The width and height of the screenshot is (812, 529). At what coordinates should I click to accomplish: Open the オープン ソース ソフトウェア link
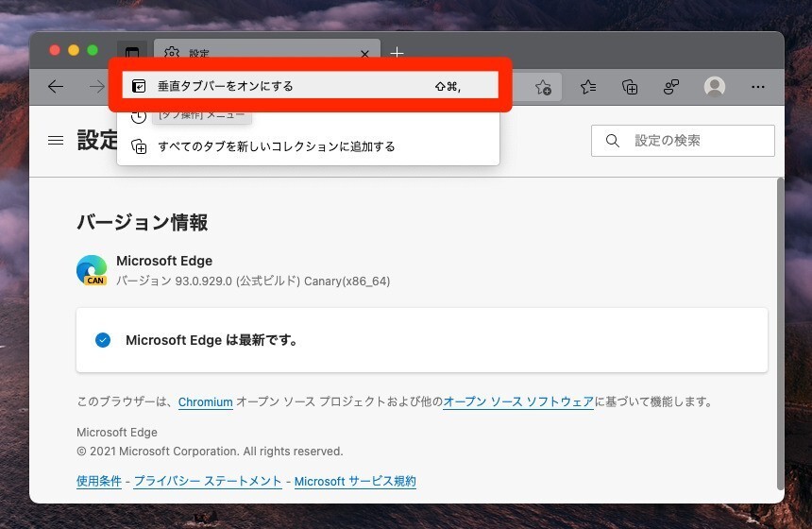pos(518,401)
